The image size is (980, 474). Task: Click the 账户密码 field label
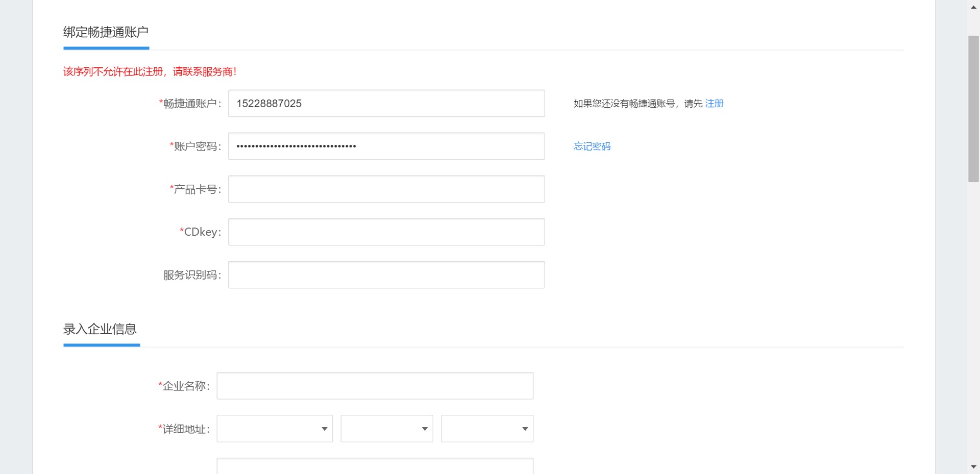point(195,146)
